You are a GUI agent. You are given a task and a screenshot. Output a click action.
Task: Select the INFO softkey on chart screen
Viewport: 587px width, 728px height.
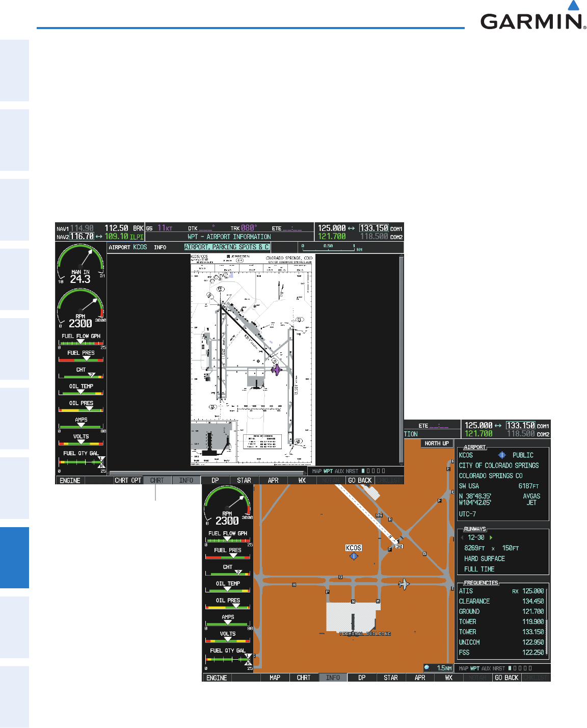[186, 481]
